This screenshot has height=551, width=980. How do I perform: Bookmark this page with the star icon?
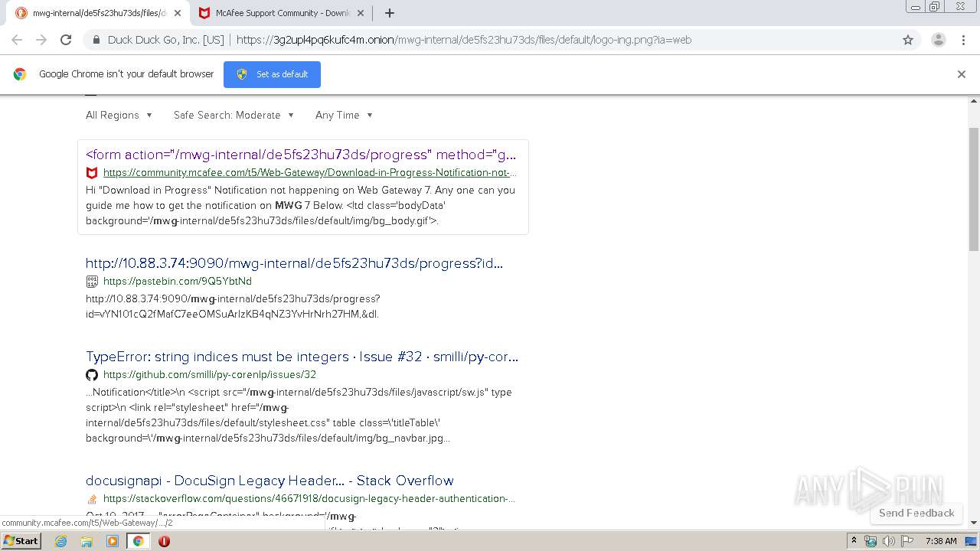[x=908, y=40]
